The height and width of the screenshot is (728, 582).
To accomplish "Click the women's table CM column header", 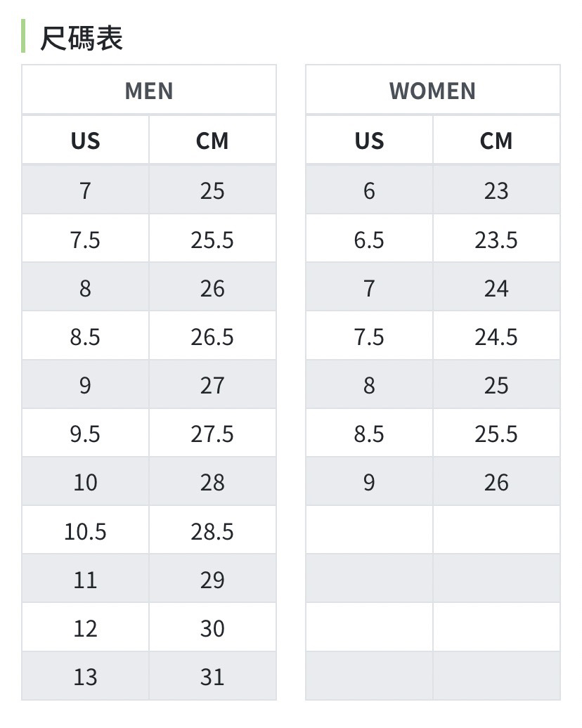I will tap(496, 141).
